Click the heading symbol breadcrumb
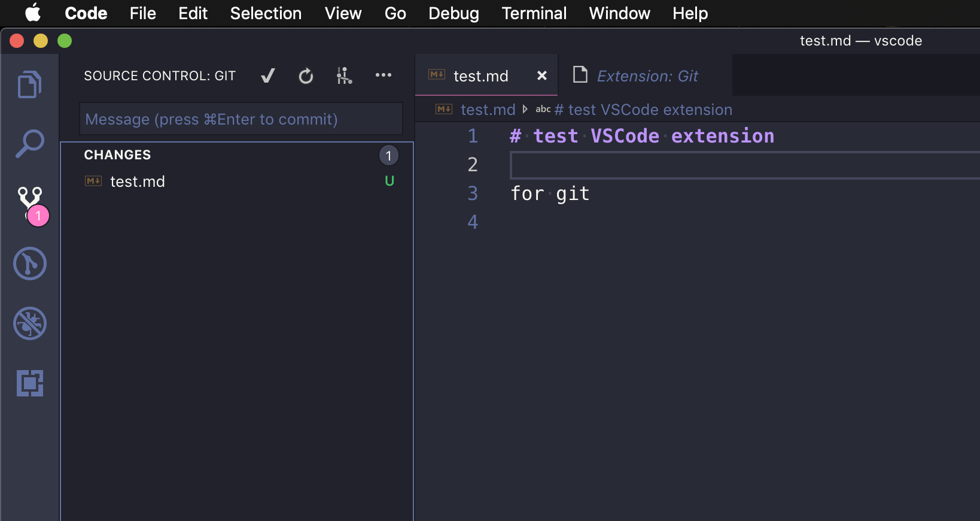Screen dimensions: 980x521 coord(643,110)
